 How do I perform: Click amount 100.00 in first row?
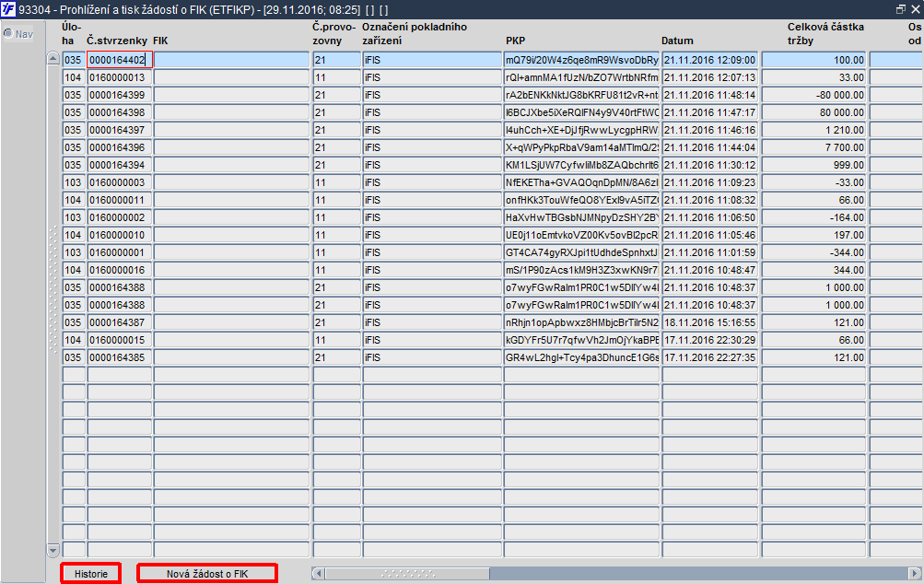tap(813, 60)
